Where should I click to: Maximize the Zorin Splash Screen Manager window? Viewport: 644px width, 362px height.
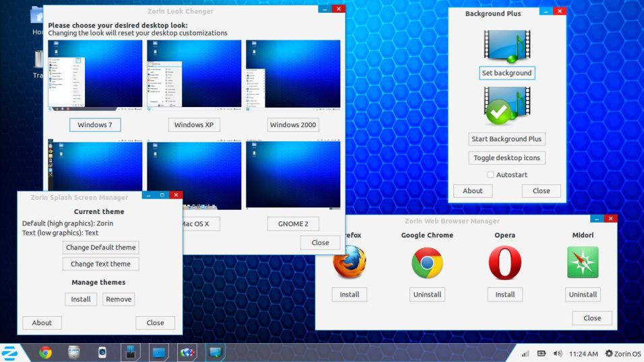pos(162,195)
